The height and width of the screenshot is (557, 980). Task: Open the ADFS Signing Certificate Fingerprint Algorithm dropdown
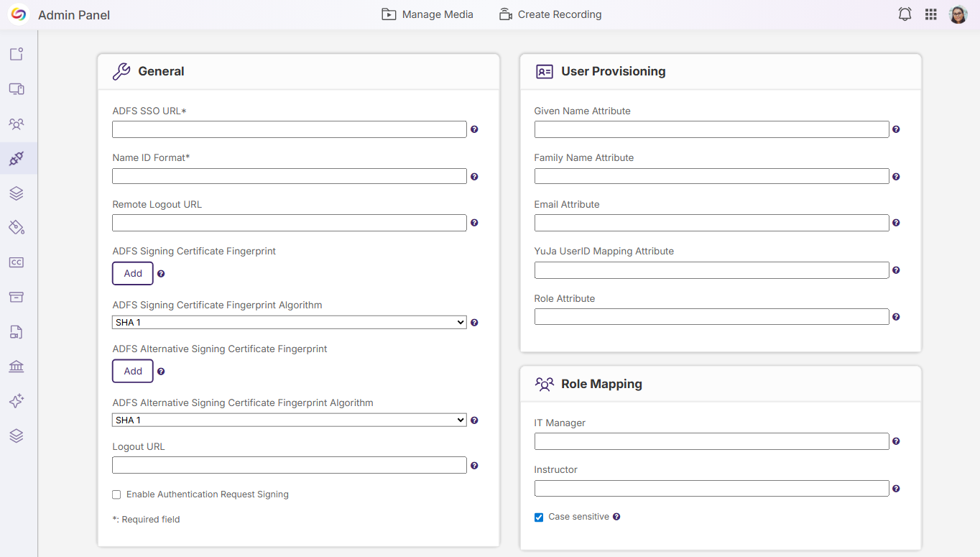[x=289, y=322]
